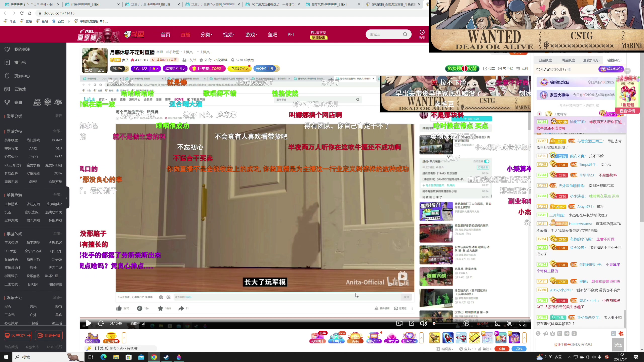The width and height of the screenshot is (644, 362).
Task: Click the 分享 share link above the player
Action: pyautogui.click(x=489, y=69)
